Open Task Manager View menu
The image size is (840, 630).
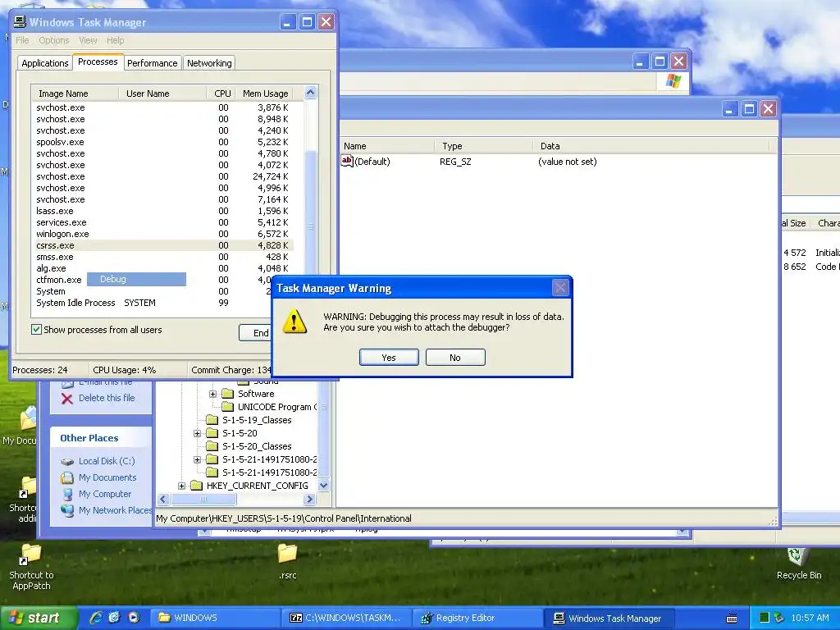pos(88,40)
